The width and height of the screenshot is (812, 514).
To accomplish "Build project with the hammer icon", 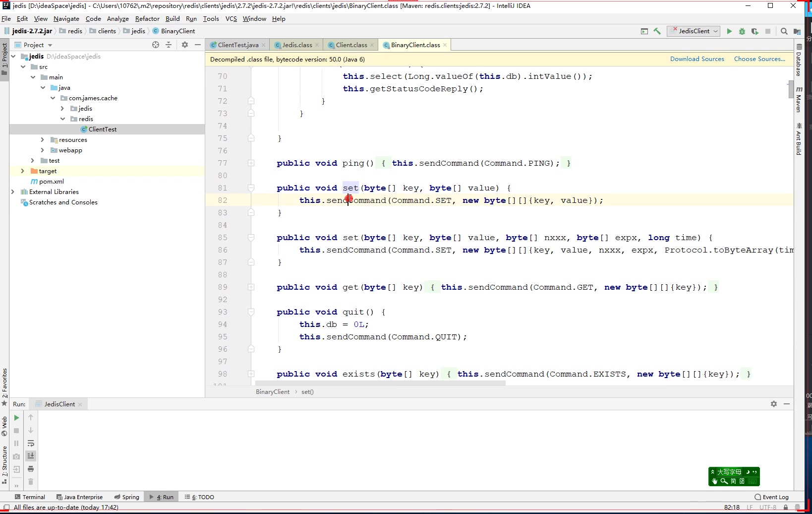I will click(657, 31).
